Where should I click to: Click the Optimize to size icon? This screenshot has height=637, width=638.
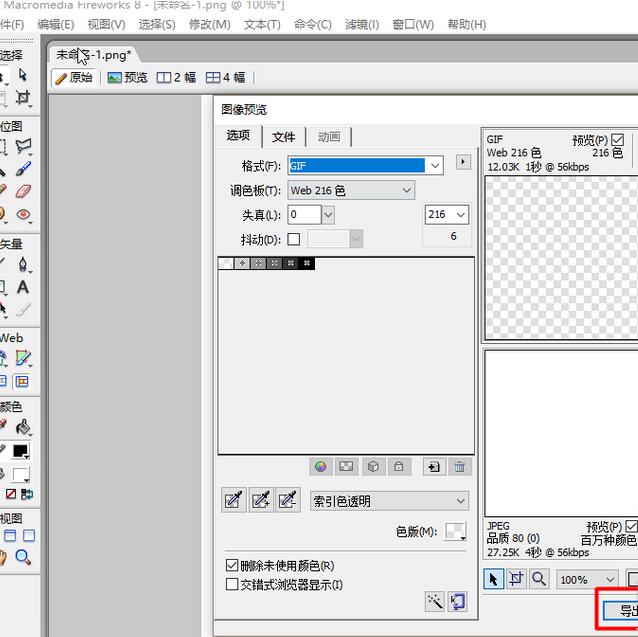[458, 601]
